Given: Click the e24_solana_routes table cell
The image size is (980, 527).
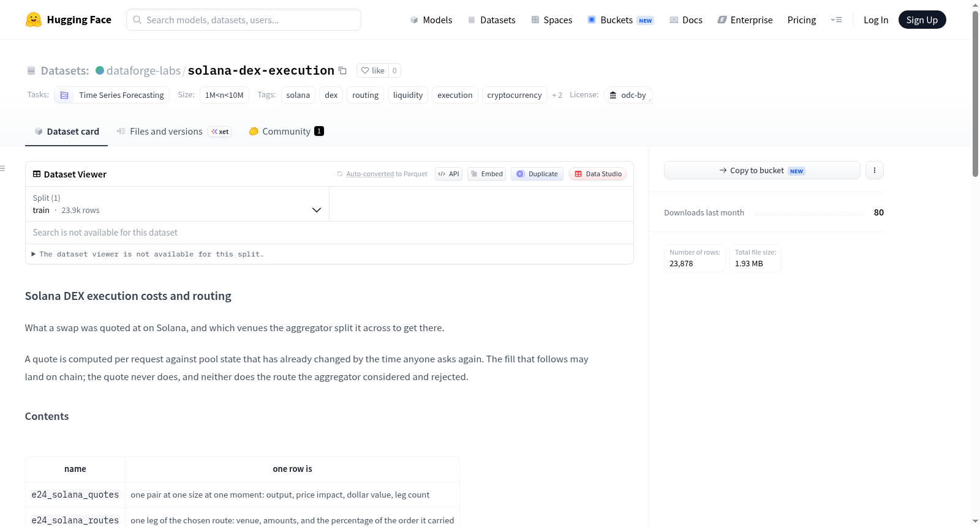Looking at the screenshot, I should [x=75, y=520].
